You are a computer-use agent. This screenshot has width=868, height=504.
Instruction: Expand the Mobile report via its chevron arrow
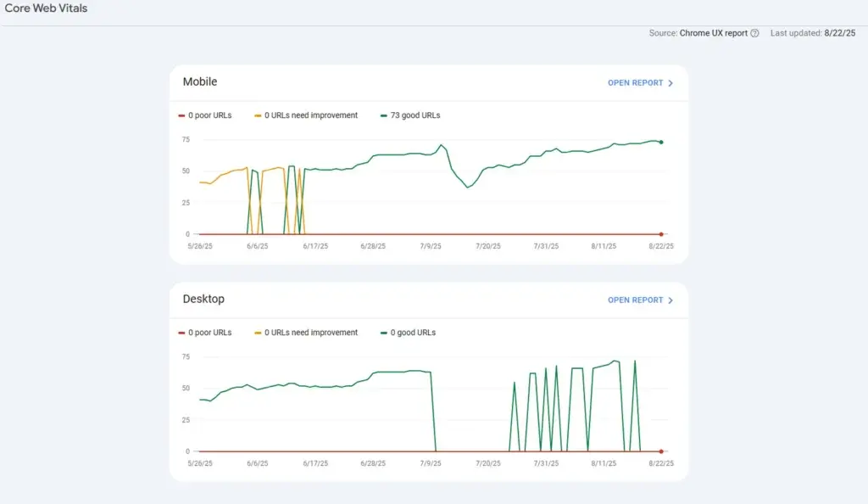[670, 82]
